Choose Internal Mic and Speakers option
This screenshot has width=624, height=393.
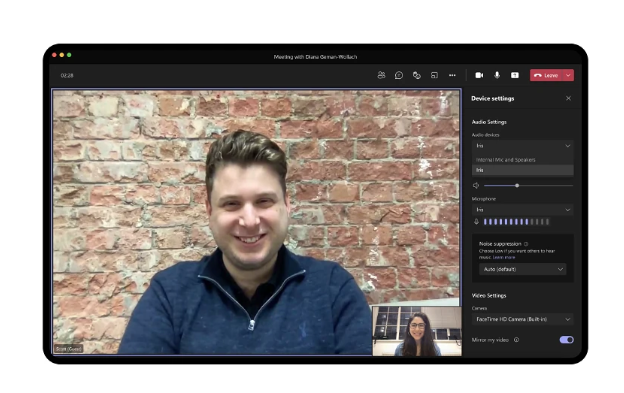(x=523, y=160)
